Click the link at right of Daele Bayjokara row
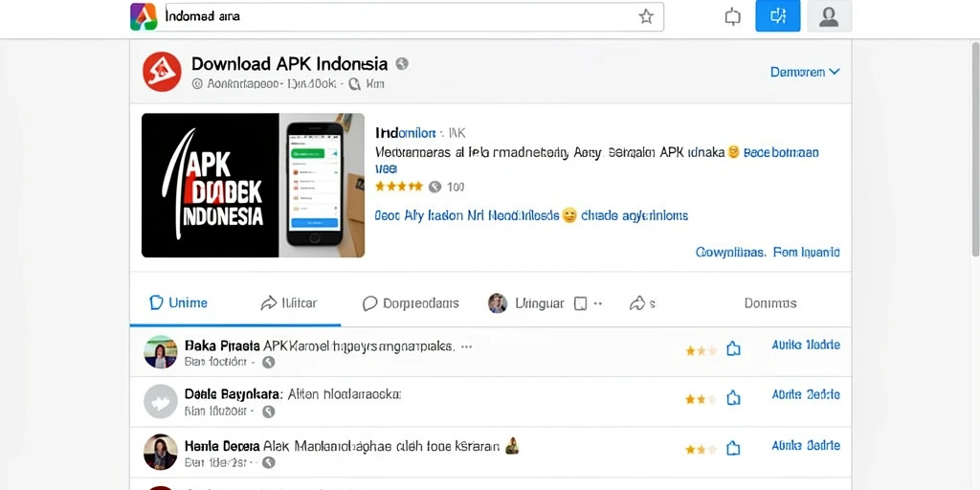980x490 pixels. pyautogui.click(x=806, y=395)
